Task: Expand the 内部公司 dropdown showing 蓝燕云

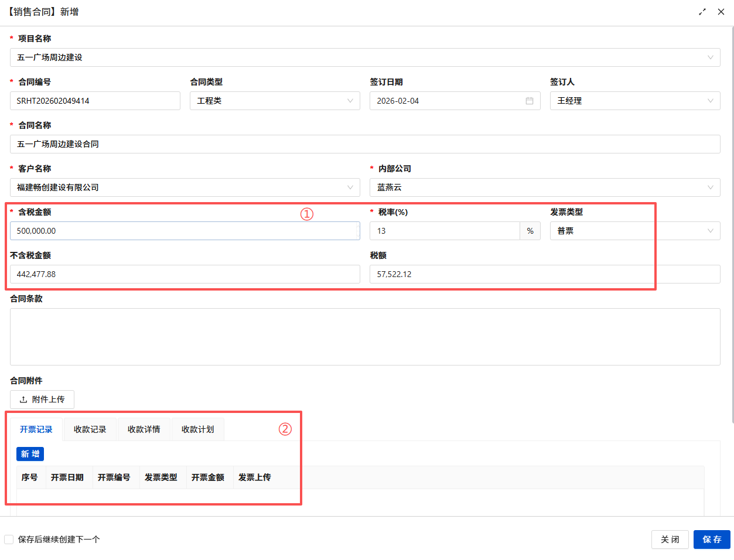Action: point(545,187)
